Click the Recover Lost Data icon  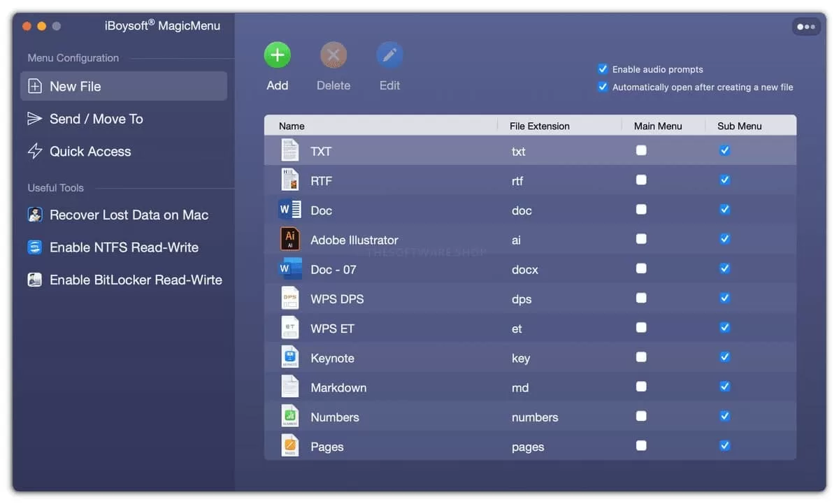(35, 215)
